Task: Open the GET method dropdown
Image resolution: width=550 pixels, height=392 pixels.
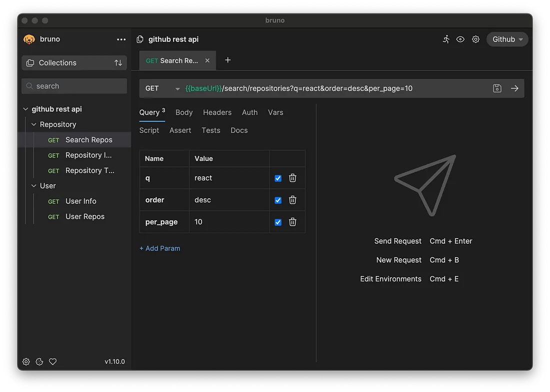Action: (x=162, y=88)
